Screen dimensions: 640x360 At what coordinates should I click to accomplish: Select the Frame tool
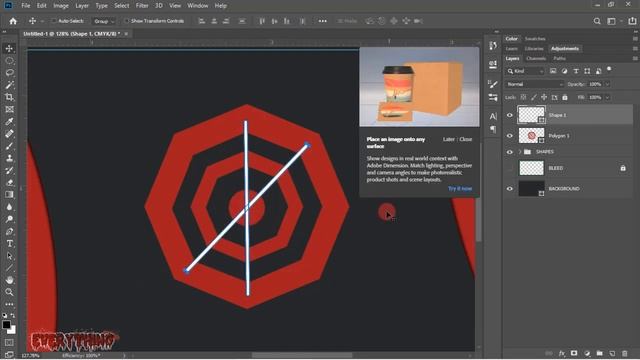tap(9, 109)
